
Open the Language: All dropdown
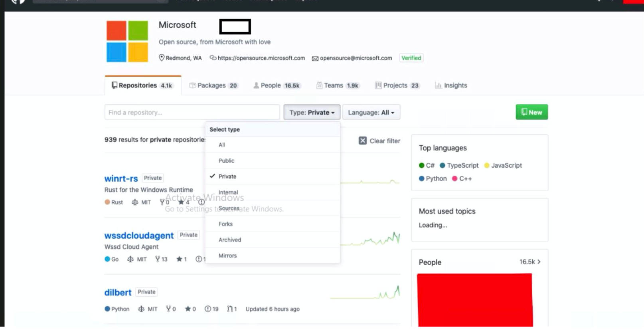tap(371, 112)
